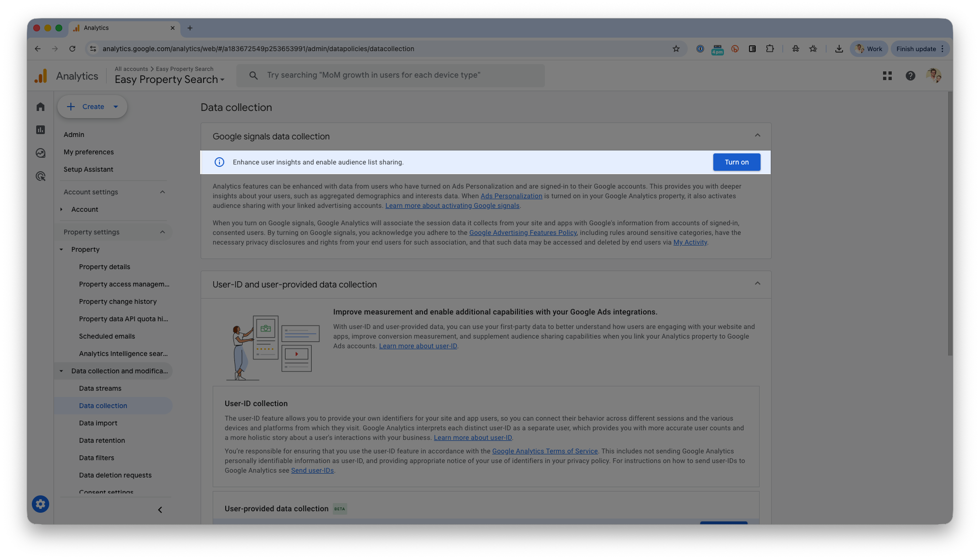Image resolution: width=980 pixels, height=560 pixels.
Task: Open the Explore icon in left rail
Action: tap(41, 153)
